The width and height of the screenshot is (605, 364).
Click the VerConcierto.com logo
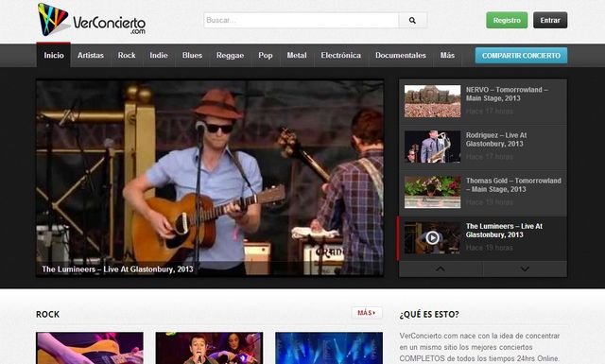(x=92, y=20)
